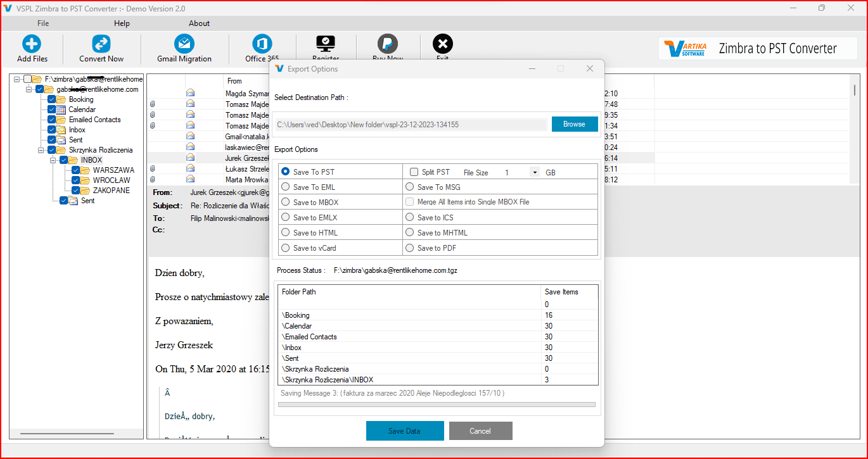Toggle the Skrzynka Rozliczenia checkbox
The width and height of the screenshot is (868, 459).
pos(52,150)
